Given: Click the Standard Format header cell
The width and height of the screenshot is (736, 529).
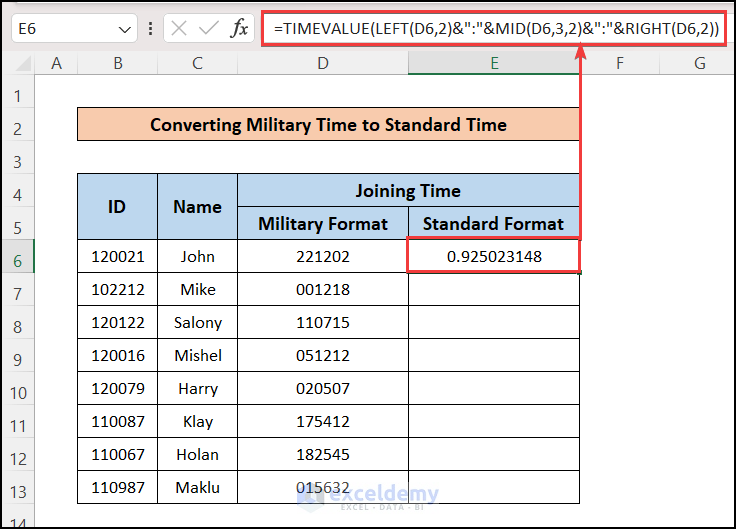Looking at the screenshot, I should tap(494, 223).
